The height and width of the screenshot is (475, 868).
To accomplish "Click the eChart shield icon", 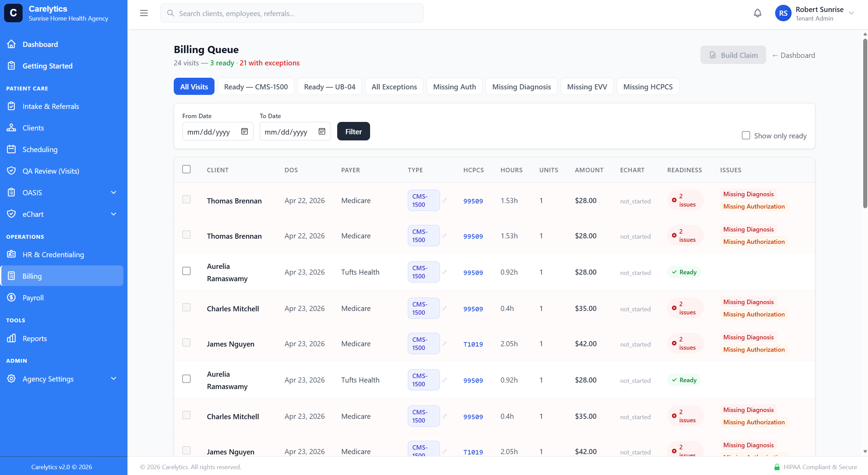I will point(11,214).
